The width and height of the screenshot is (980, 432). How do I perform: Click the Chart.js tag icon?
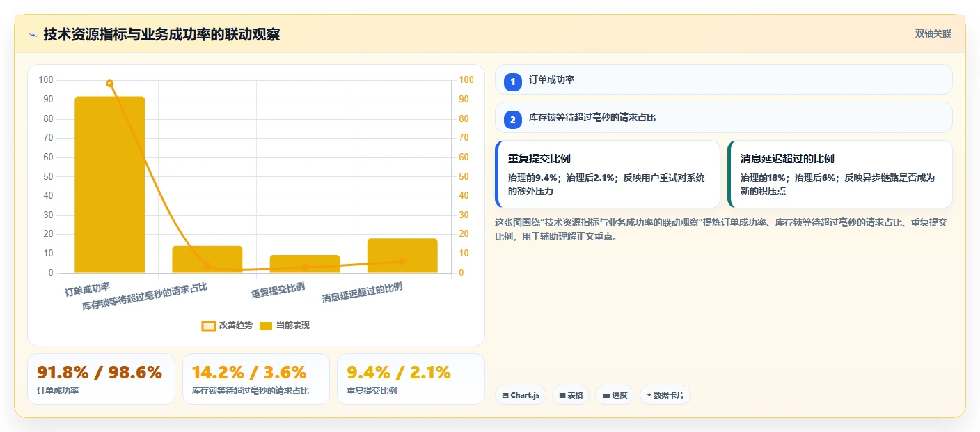click(x=505, y=395)
